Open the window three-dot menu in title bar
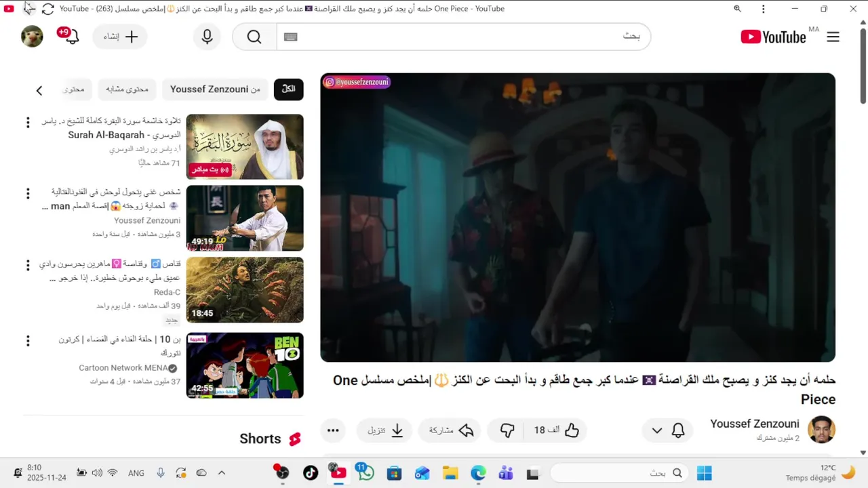 point(764,9)
